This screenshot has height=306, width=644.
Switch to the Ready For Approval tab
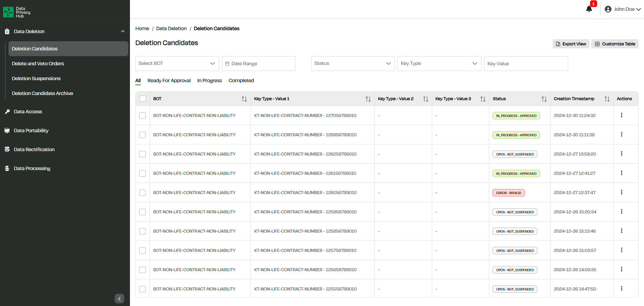coord(169,80)
